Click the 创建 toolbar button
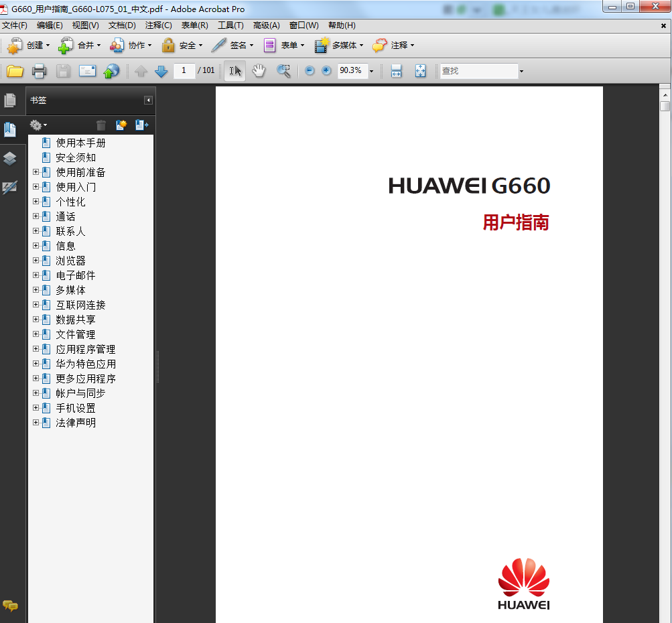 click(x=29, y=46)
